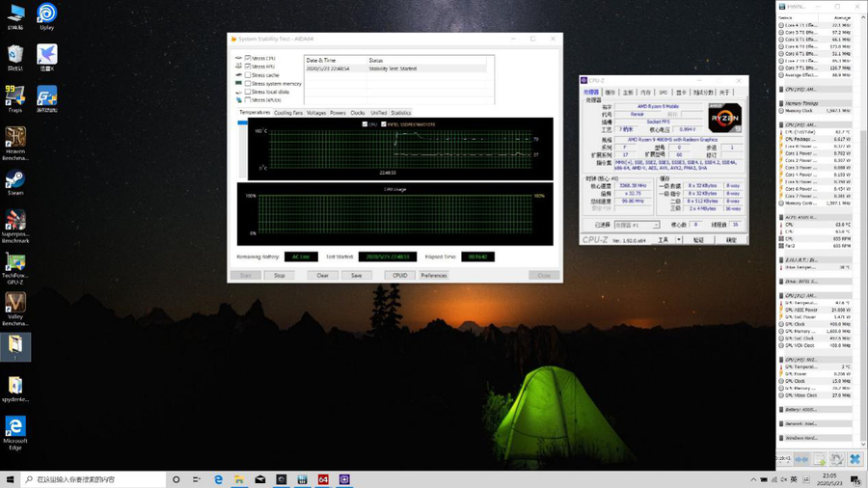This screenshot has width=868, height=488.
Task: Show hidden system tray icons
Action: pos(754,479)
